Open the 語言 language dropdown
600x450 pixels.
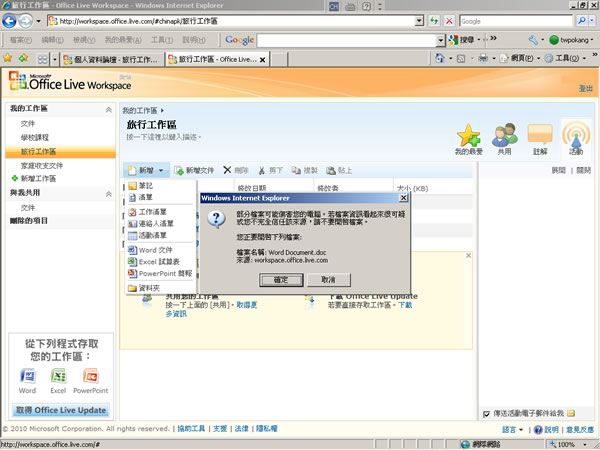[x=512, y=430]
